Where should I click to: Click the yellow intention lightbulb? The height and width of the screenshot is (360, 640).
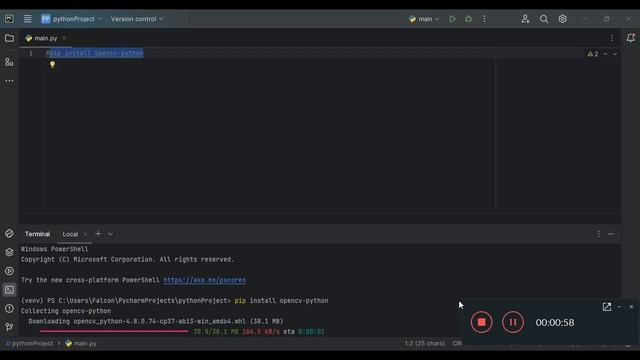52,64
